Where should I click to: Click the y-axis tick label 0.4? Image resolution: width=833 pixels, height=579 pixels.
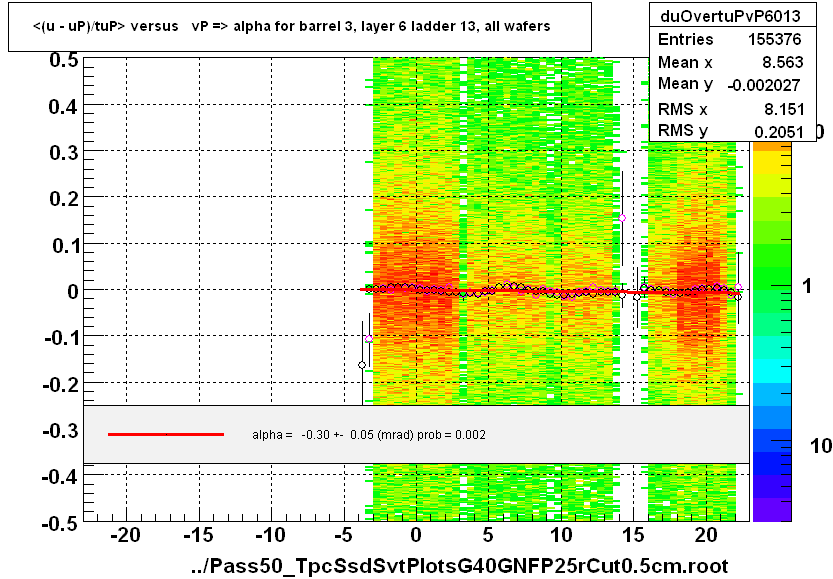pyautogui.click(x=64, y=107)
